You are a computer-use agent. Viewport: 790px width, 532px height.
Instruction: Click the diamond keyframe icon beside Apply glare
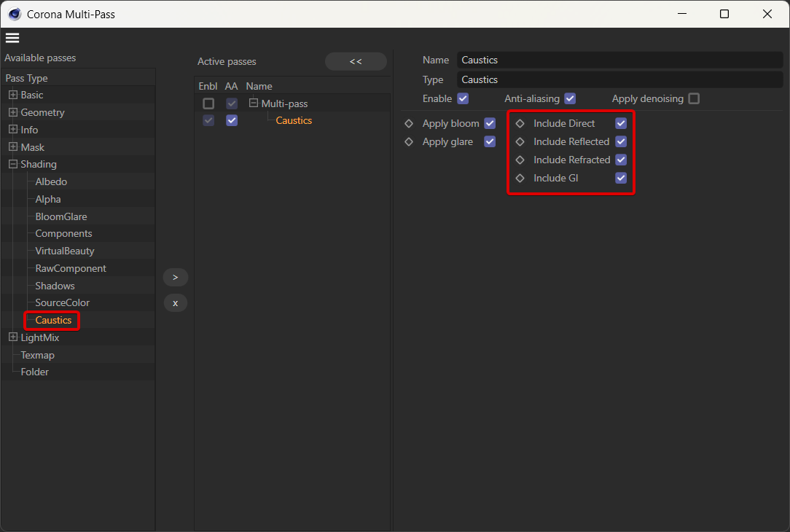click(409, 142)
